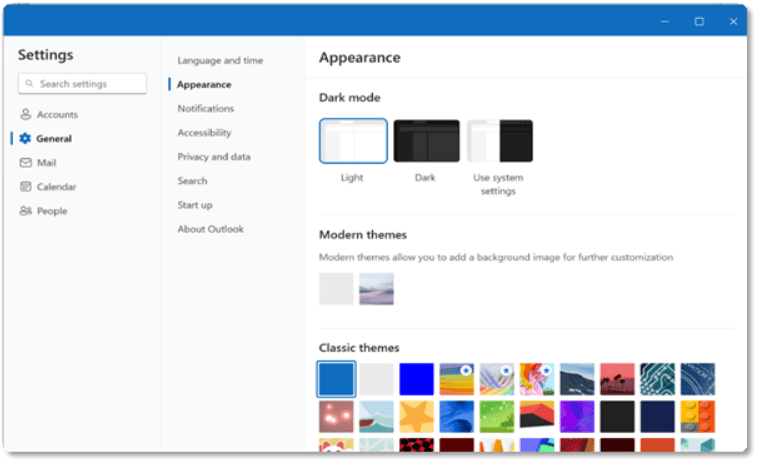Select the red bokeh lights theme

click(336, 416)
